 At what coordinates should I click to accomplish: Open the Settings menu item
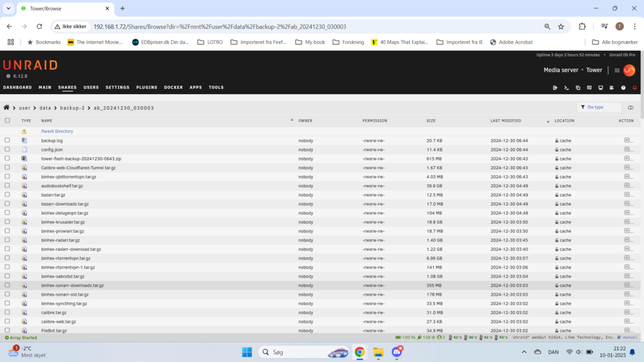pos(117,88)
